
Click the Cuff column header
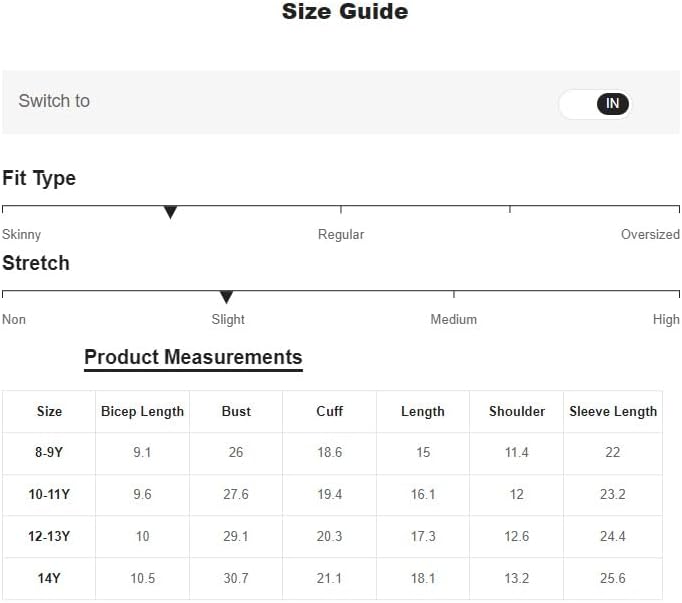[329, 411]
